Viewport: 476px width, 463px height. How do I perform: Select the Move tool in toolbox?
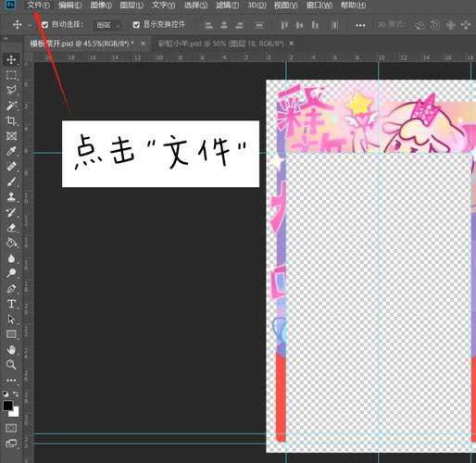11,59
